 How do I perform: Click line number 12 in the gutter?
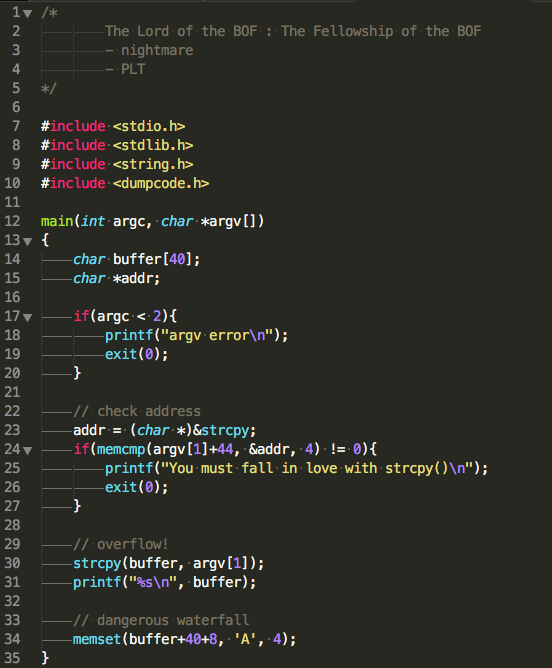pos(12,221)
